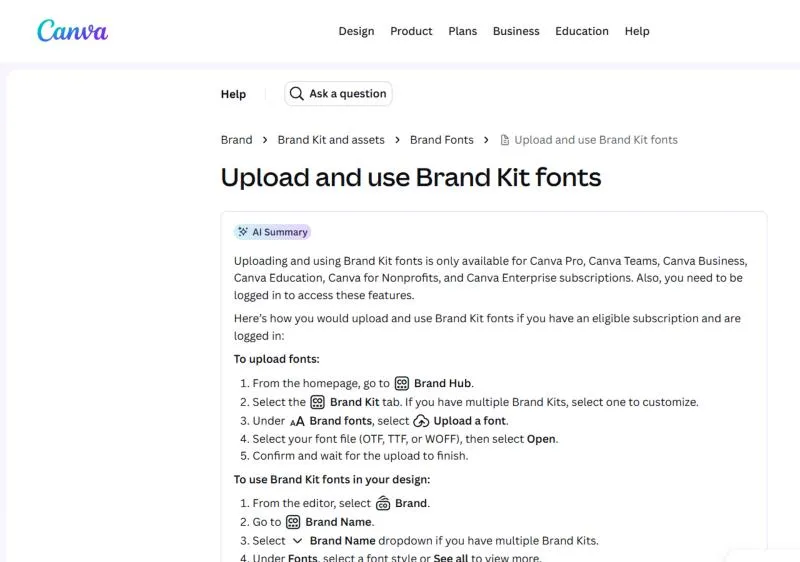Click the Ask a question search field
This screenshot has width=800, height=562.
(338, 94)
